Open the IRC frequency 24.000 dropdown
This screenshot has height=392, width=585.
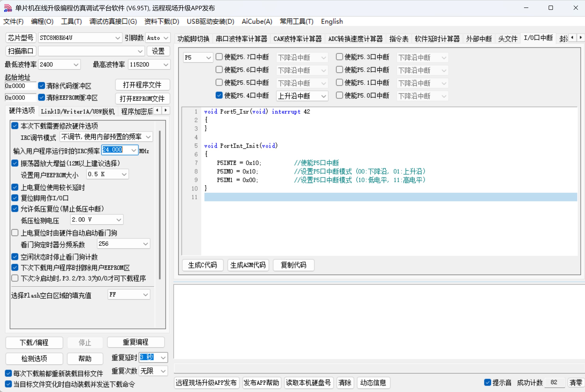(120, 150)
